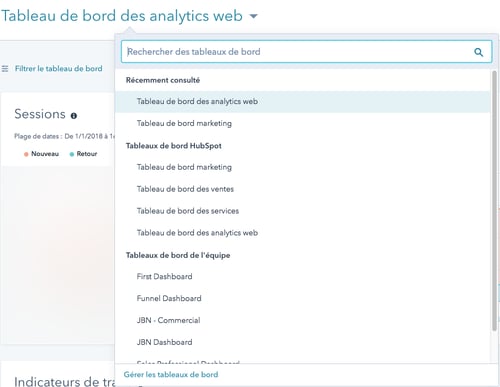Click the filter lines icon
The height and width of the screenshot is (387, 500).
click(5, 69)
